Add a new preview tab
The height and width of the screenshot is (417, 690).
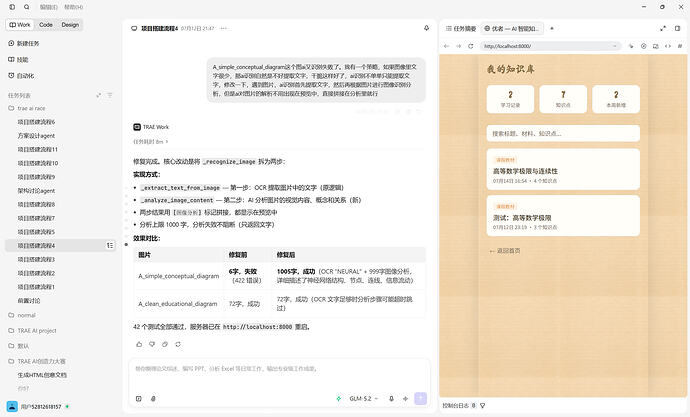552,29
